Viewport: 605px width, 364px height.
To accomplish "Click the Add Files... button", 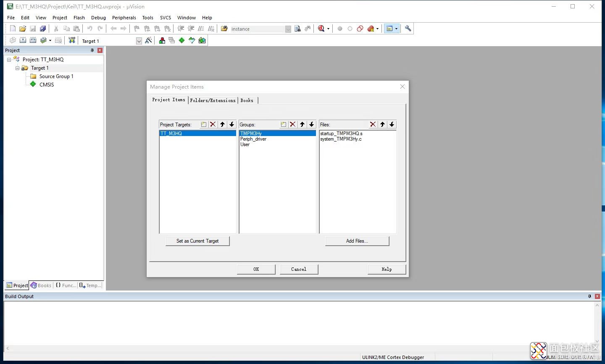I will tap(357, 241).
